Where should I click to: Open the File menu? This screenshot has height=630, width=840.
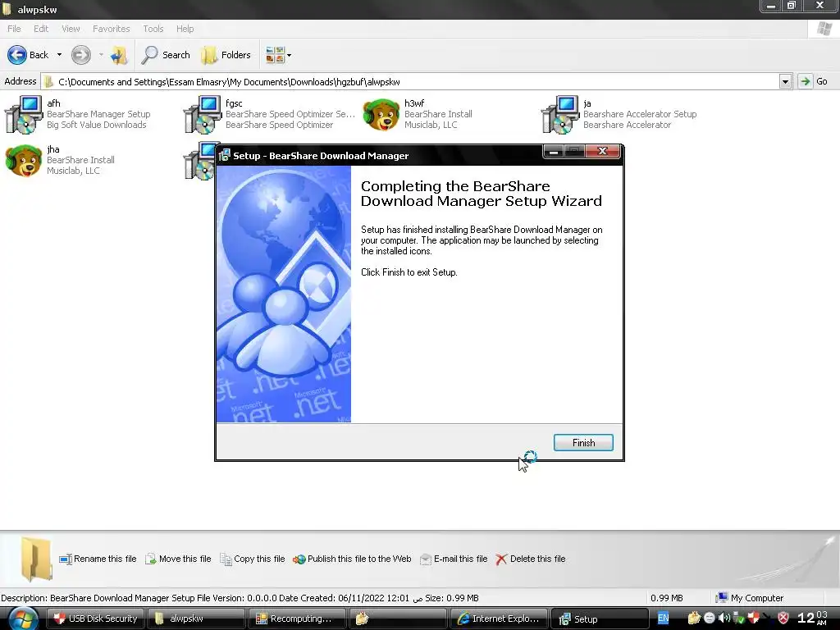click(14, 29)
